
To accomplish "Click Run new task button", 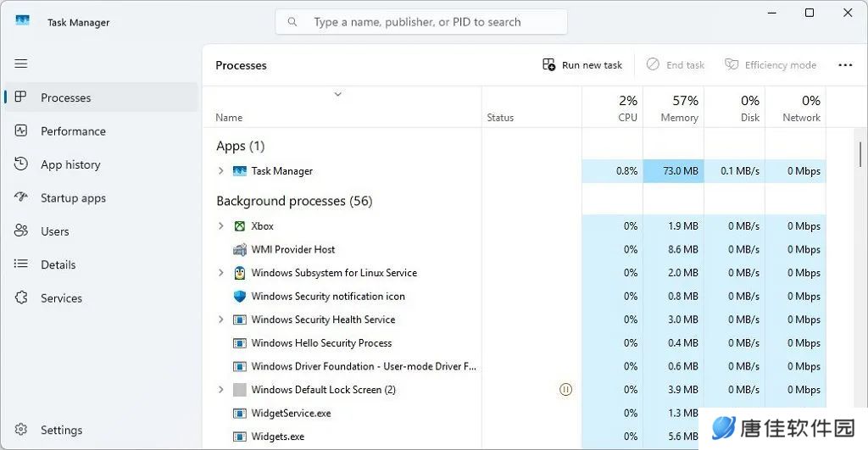I will (x=582, y=64).
